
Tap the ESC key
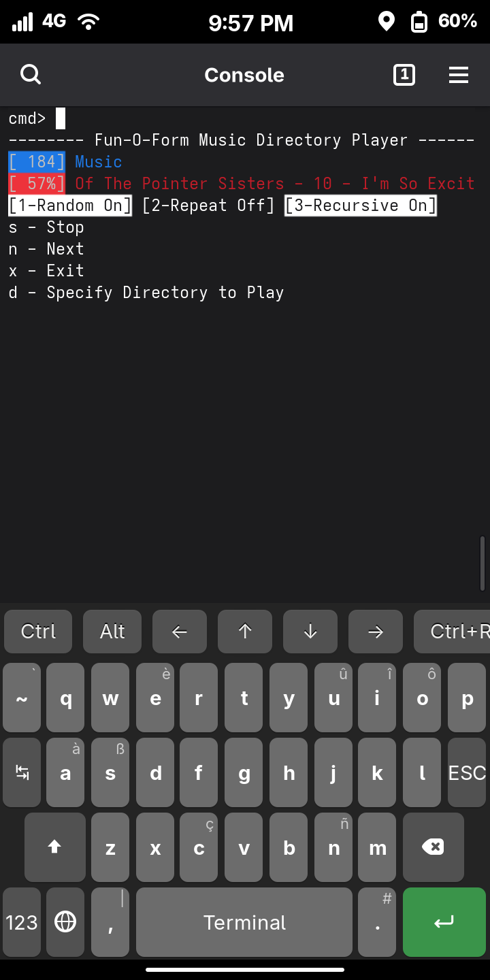click(467, 772)
